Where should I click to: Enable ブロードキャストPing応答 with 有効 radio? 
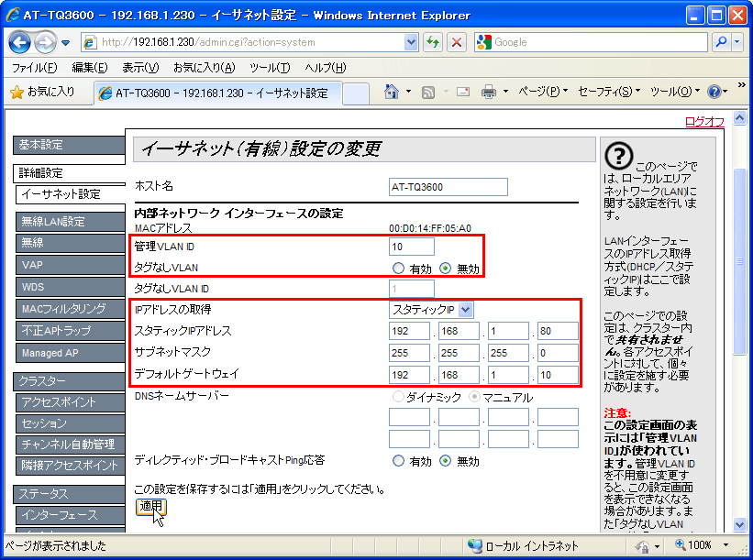398,461
